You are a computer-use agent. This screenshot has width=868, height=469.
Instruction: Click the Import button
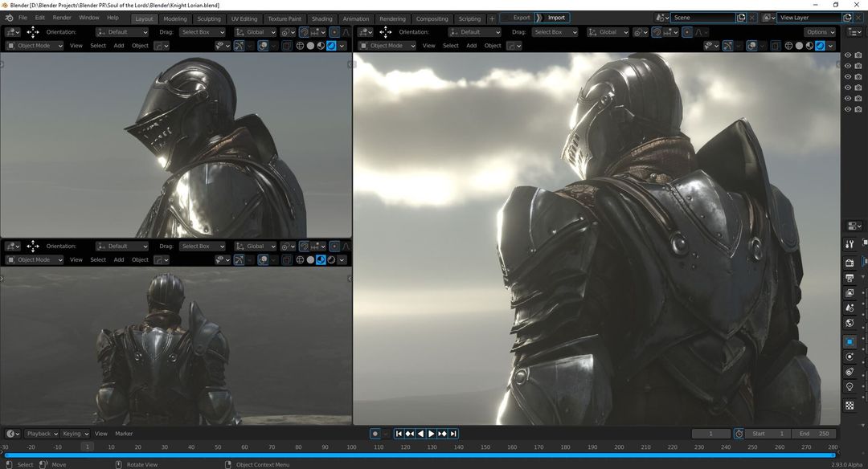(555, 18)
